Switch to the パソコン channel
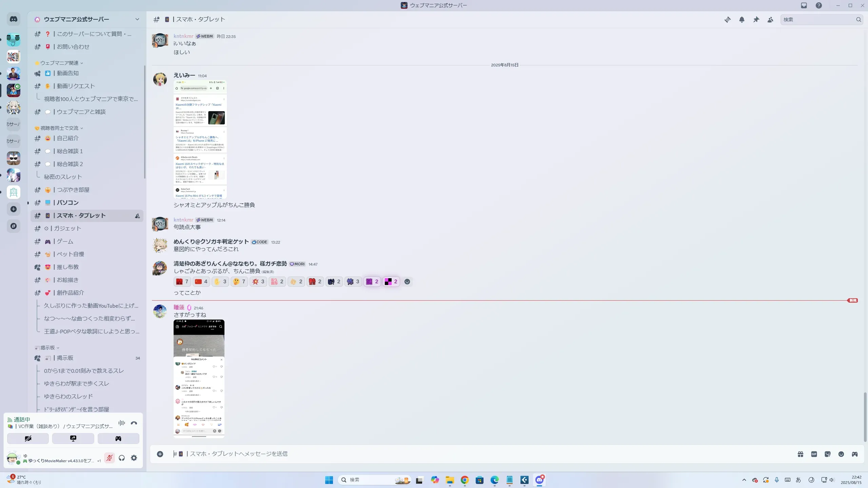 point(68,203)
